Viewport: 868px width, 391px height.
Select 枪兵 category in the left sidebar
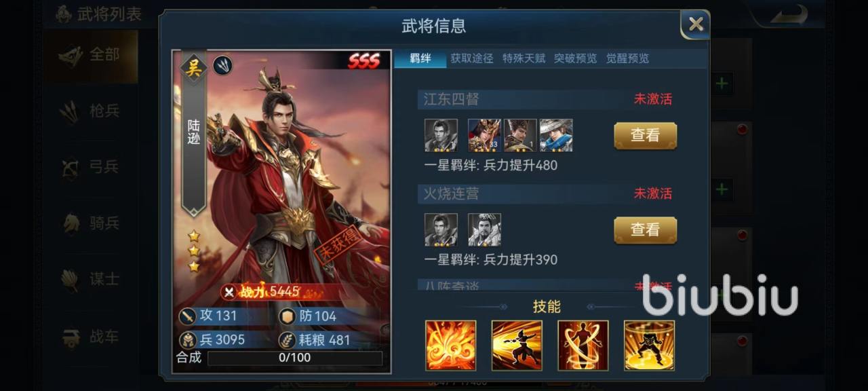tap(91, 111)
